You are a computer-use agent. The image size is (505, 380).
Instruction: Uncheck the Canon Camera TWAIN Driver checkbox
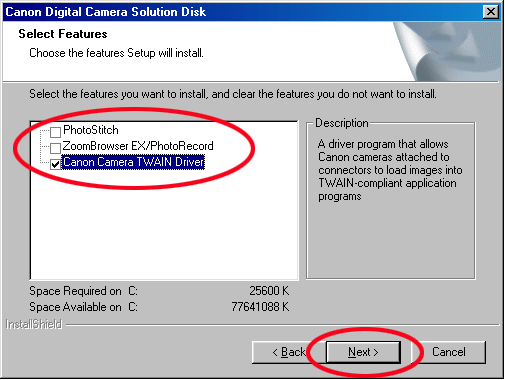(x=55, y=164)
